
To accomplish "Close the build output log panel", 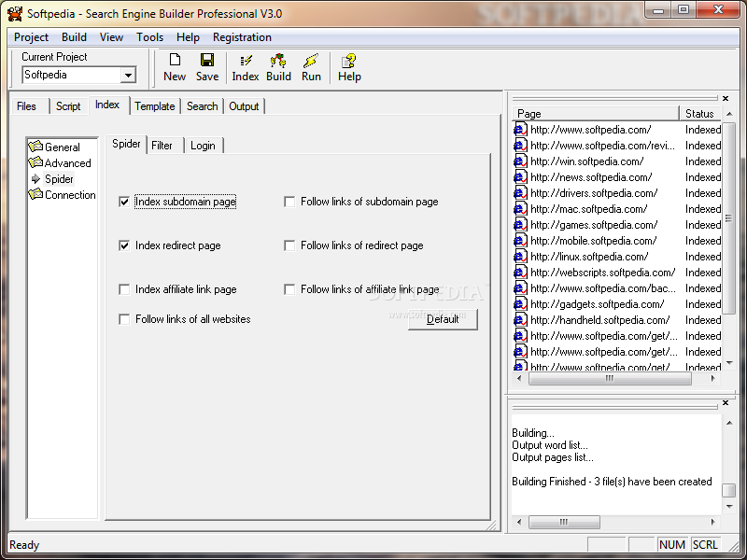I will [726, 403].
